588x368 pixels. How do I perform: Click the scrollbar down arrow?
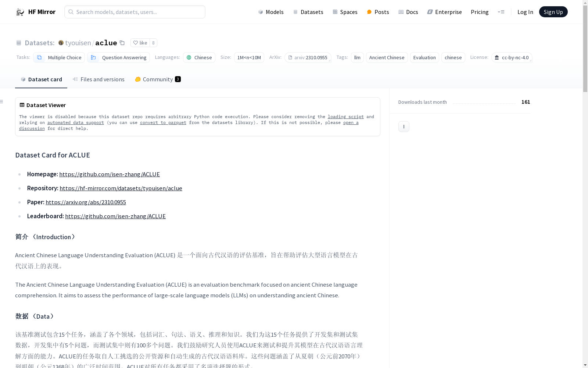point(585,365)
